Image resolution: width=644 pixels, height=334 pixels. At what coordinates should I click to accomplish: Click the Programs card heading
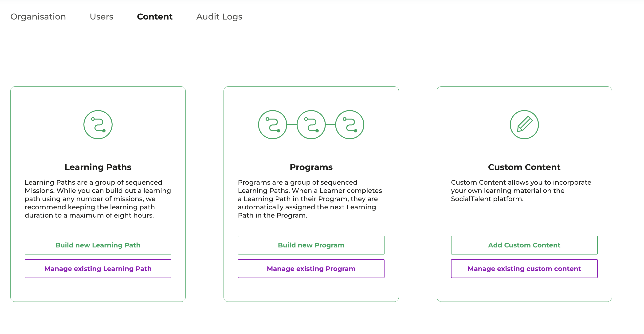tap(311, 167)
